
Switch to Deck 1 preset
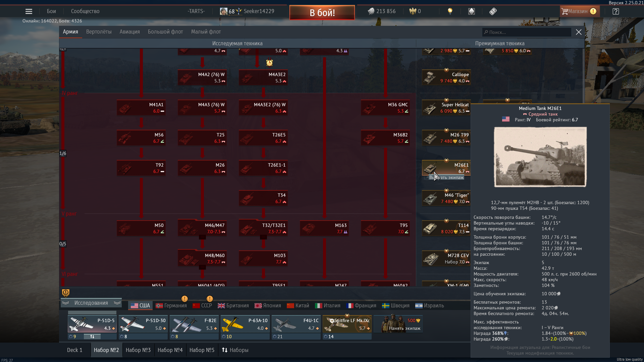75,350
